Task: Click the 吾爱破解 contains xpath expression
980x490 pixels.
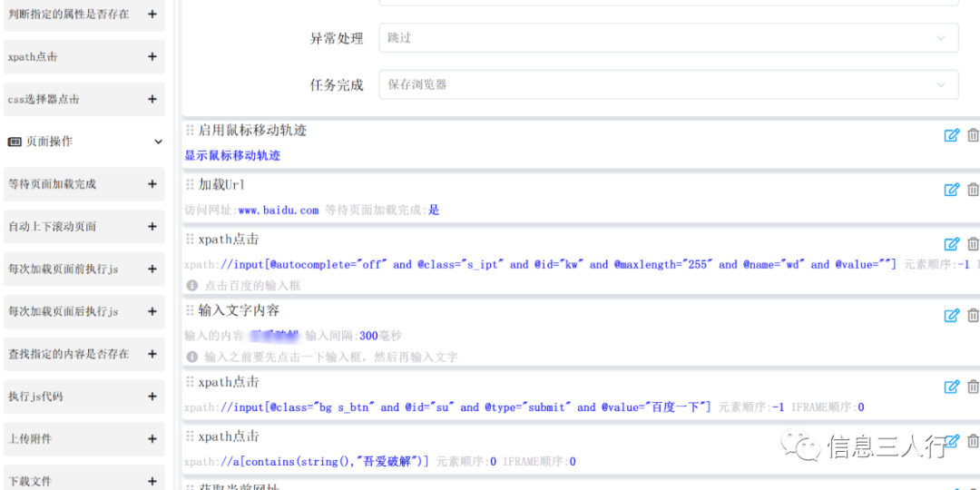Action: click(324, 462)
